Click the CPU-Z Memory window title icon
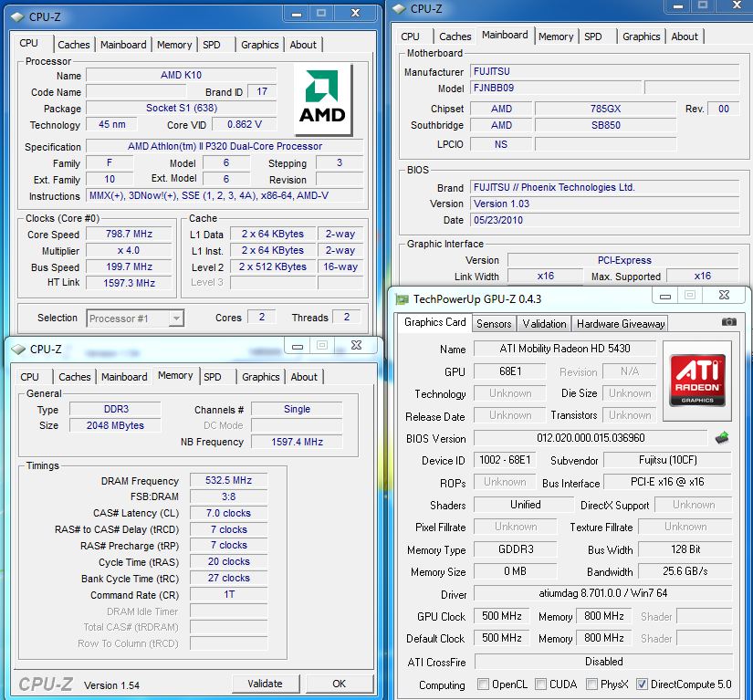The image size is (753, 700). tap(18, 349)
